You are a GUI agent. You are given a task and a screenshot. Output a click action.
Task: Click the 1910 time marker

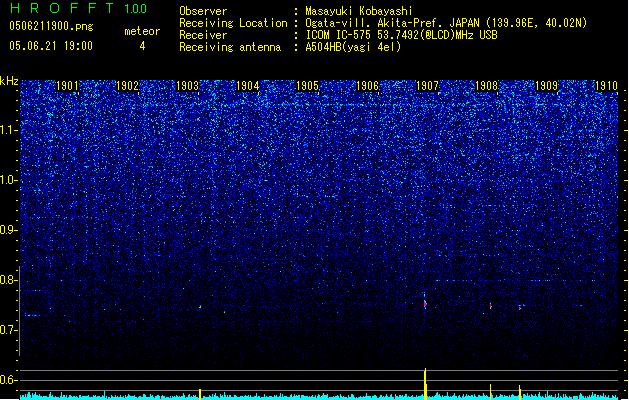pyautogui.click(x=606, y=85)
